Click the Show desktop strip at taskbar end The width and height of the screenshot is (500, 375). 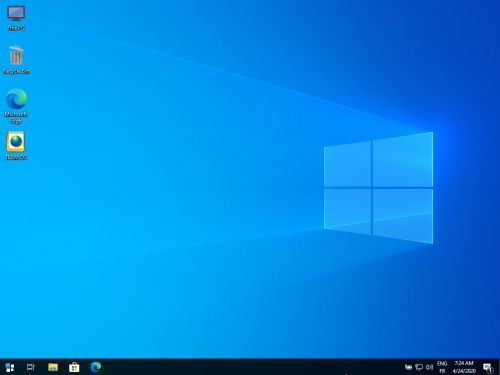tap(499, 367)
